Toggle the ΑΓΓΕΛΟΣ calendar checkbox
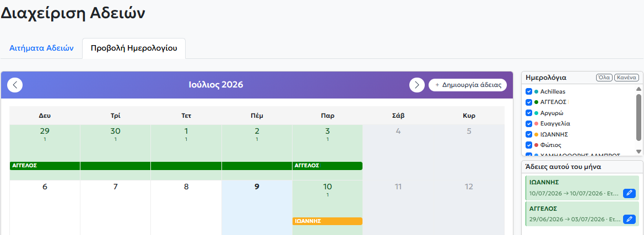The width and height of the screenshot is (644, 235). click(x=529, y=102)
